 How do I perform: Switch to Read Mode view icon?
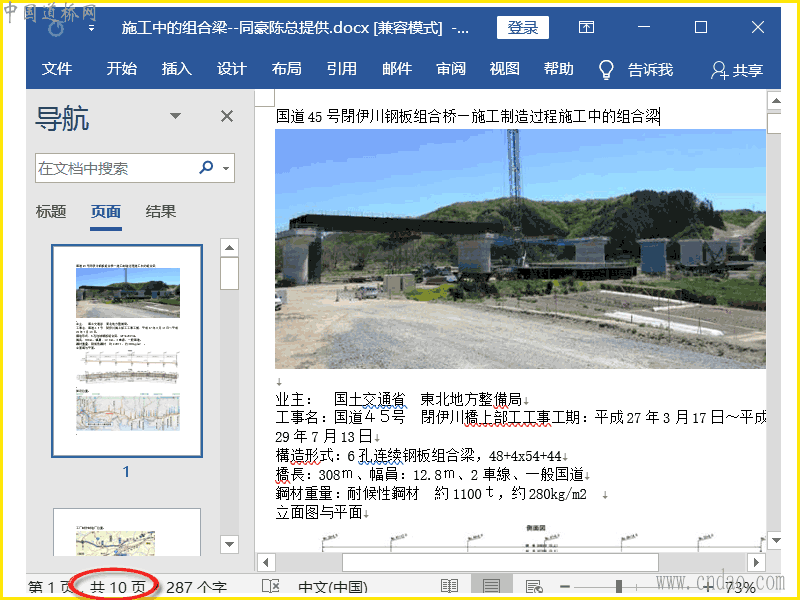coord(449,586)
